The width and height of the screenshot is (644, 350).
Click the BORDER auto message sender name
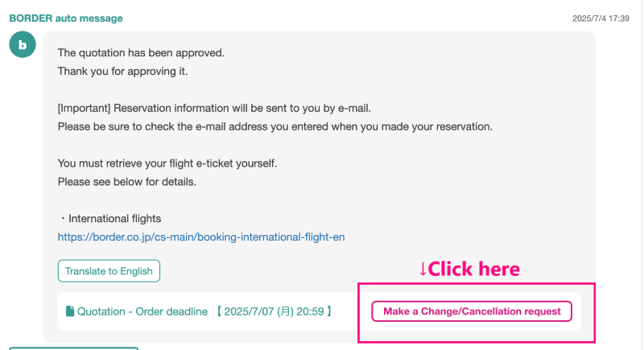pos(66,19)
